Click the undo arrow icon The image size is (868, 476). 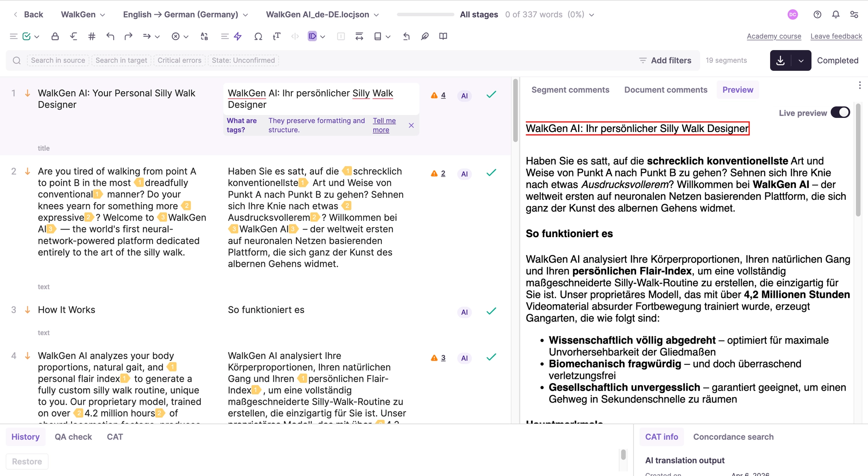[110, 36]
